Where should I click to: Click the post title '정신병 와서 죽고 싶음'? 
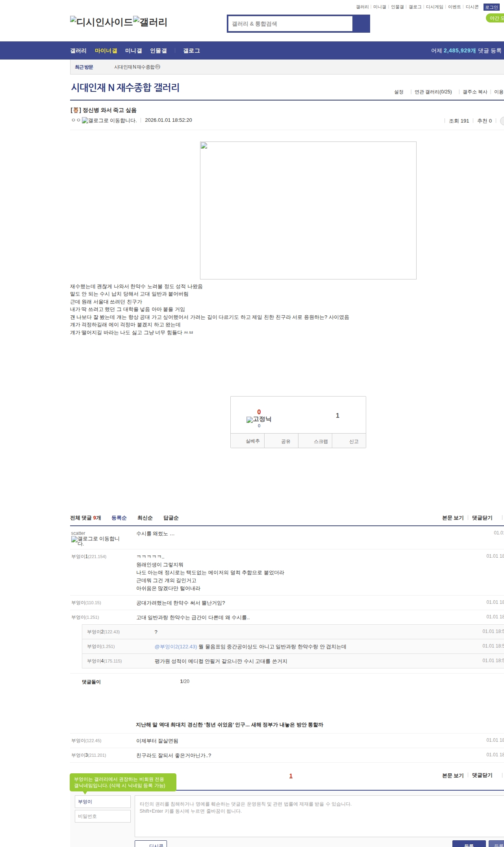click(x=109, y=110)
